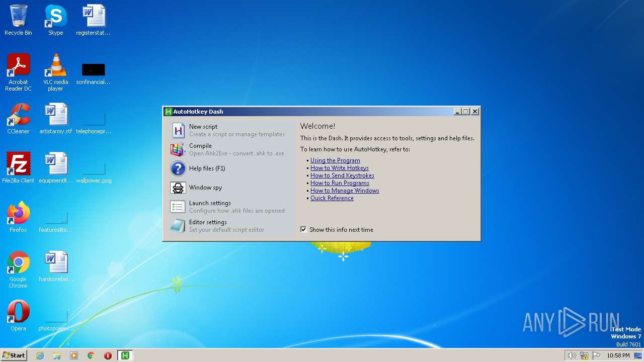Click the taskbar clock showing 10:58 PM
Viewport: 644px width, 362px height.
[x=618, y=355]
